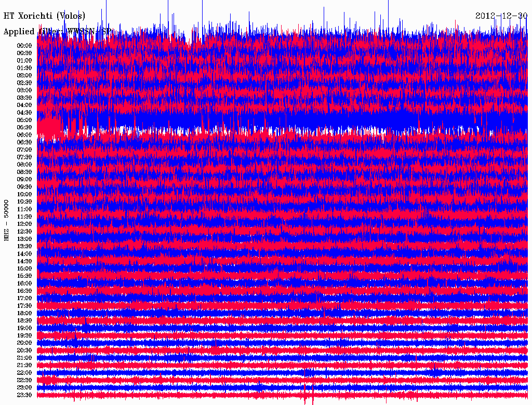Select the 00:30 time label
The image size is (532, 405).
(24, 53)
